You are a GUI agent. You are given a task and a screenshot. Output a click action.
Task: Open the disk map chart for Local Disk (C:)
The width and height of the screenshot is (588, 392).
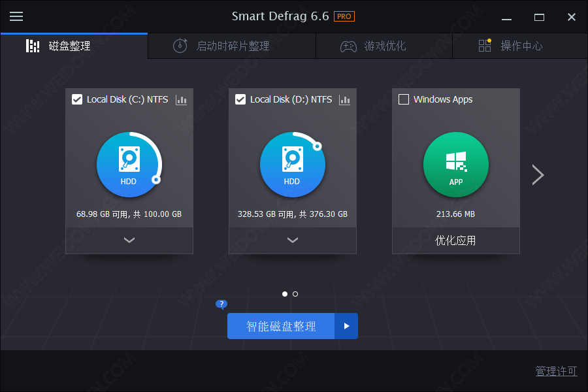(x=181, y=100)
